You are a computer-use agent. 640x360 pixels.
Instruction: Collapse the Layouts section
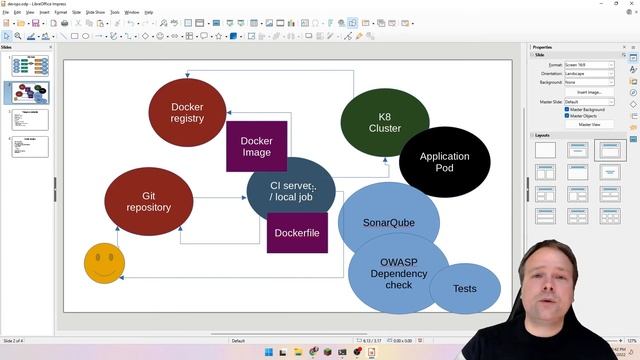(532, 135)
